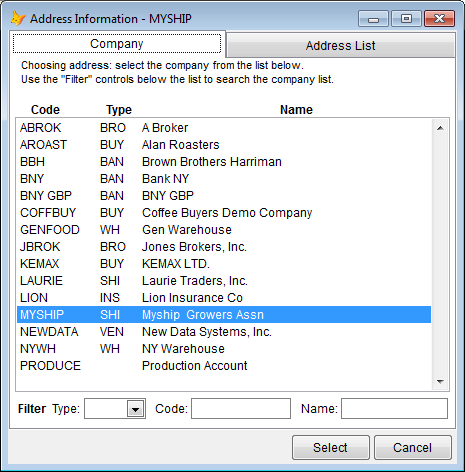
Task: Click the Select button
Action: point(330,447)
